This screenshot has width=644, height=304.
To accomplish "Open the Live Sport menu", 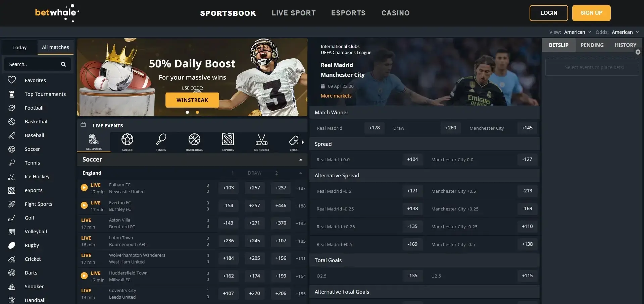I will click(x=293, y=13).
